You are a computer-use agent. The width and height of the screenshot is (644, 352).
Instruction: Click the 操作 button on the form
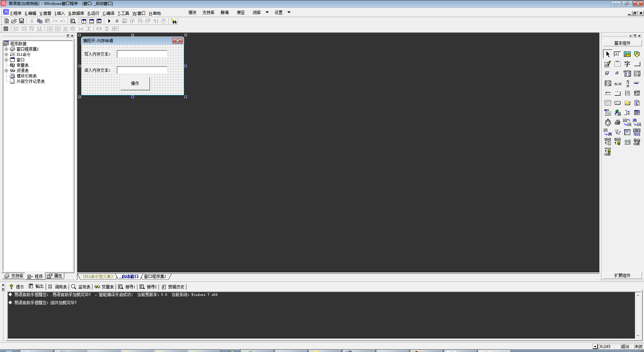click(135, 83)
